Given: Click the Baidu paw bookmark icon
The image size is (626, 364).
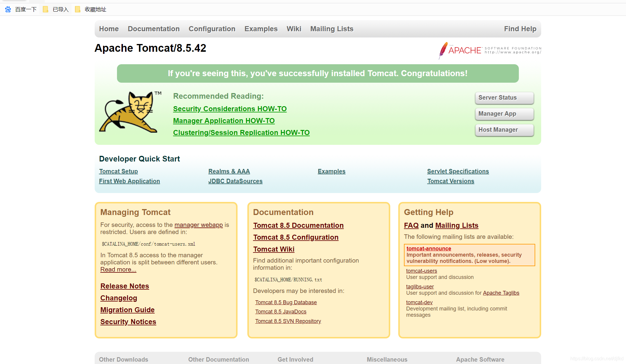Looking at the screenshot, I should click(8, 10).
